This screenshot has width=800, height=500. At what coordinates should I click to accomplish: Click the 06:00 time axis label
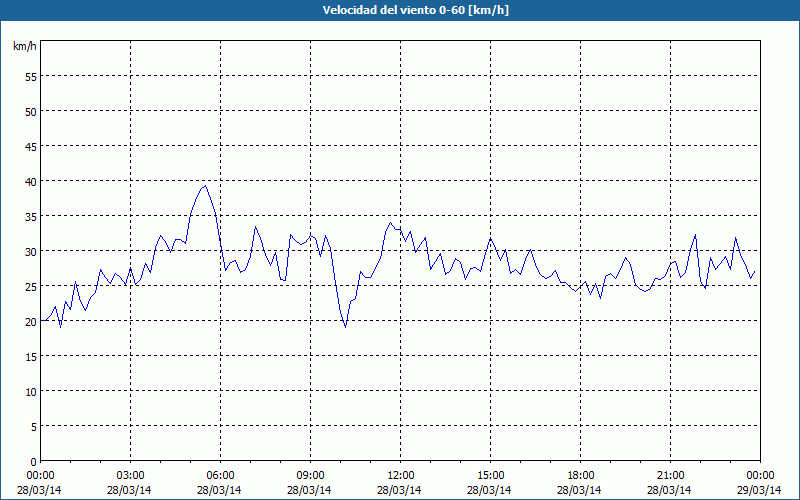220,476
